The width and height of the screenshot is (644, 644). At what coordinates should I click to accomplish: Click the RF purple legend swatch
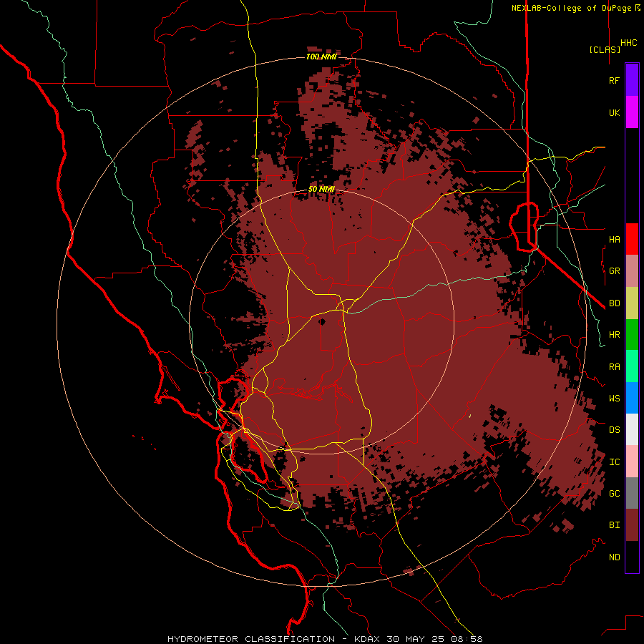click(632, 80)
